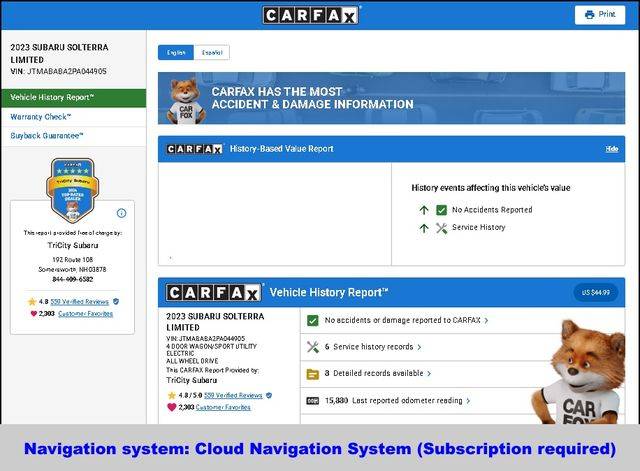Click the dealer phone number 844-499-6382
The width and height of the screenshot is (640, 471).
pos(73,279)
